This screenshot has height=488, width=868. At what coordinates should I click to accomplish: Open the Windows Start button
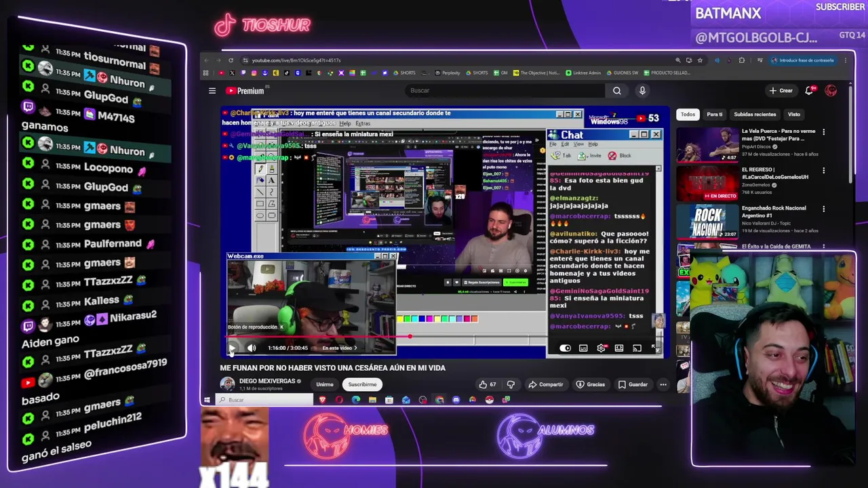[x=207, y=400]
